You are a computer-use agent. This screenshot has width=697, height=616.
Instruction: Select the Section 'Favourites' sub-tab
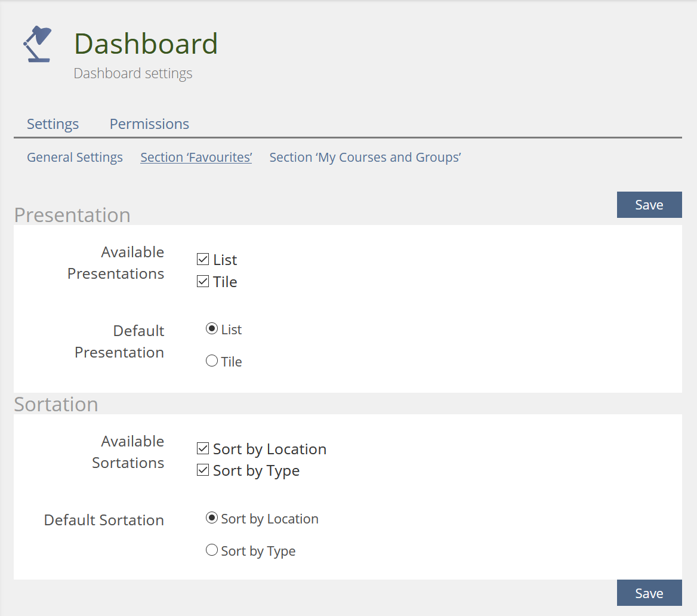coord(196,158)
